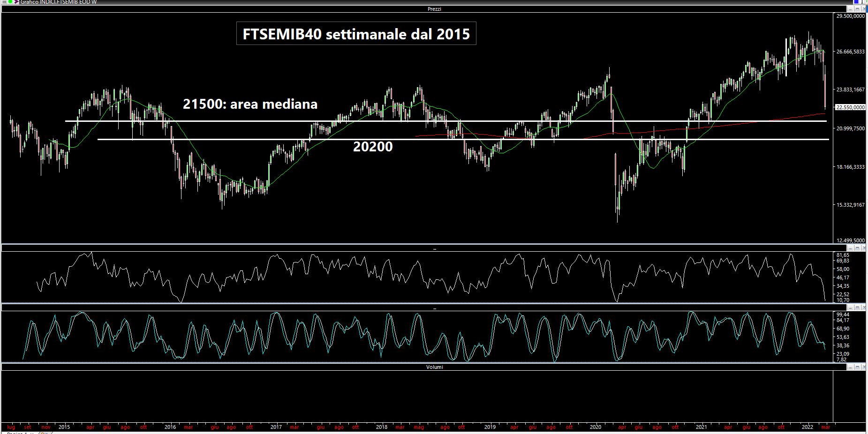868x434 pixels.
Task: Maximize the Prezzi price panel
Action: click(857, 9)
